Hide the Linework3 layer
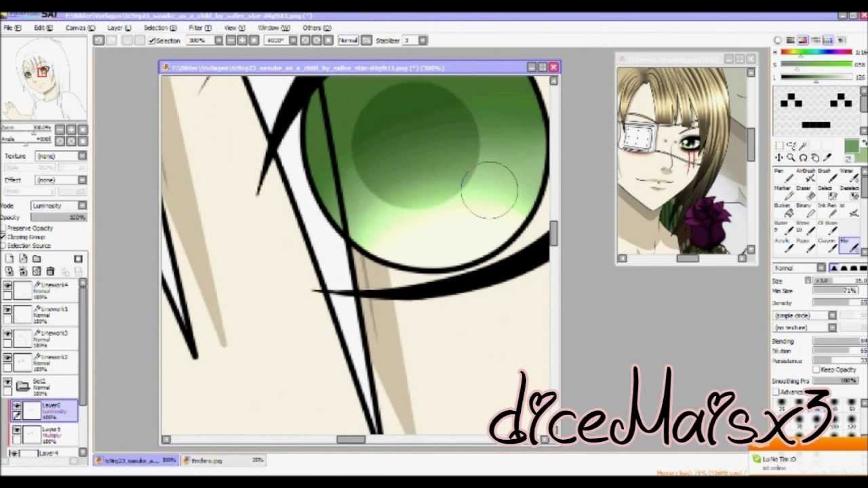The width and height of the screenshot is (868, 488). pos(7,335)
